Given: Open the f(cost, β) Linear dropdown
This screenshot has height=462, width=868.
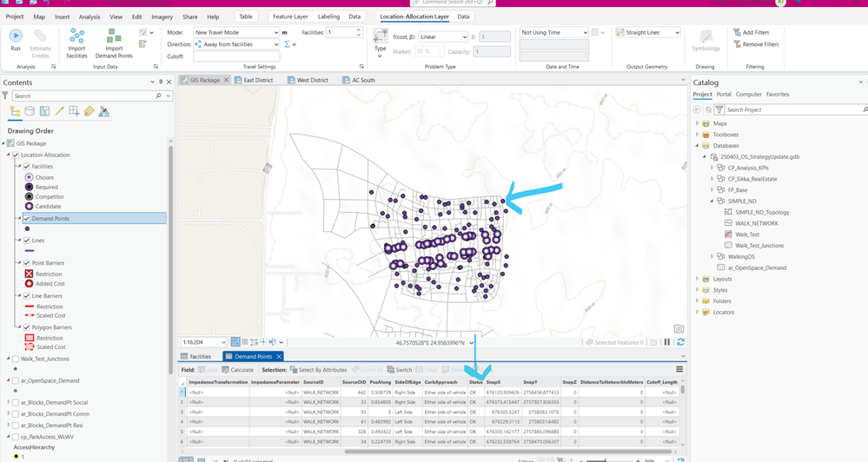Looking at the screenshot, I should 443,36.
